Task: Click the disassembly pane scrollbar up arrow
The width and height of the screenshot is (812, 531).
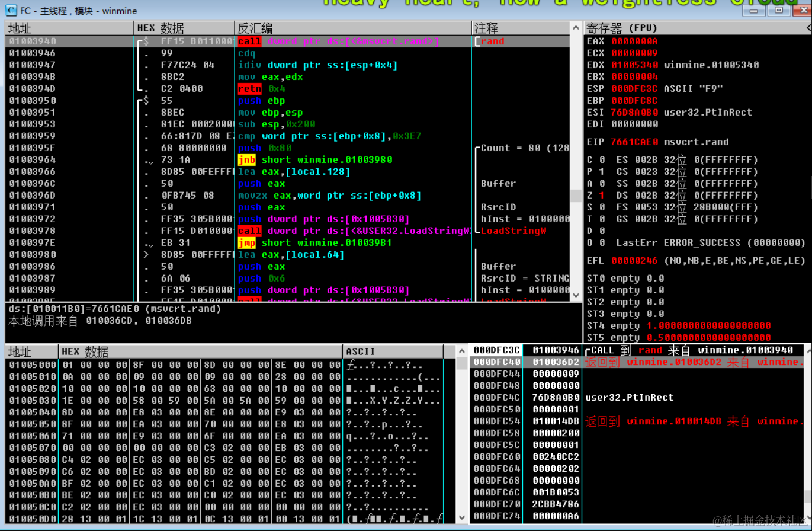Action: coord(576,28)
